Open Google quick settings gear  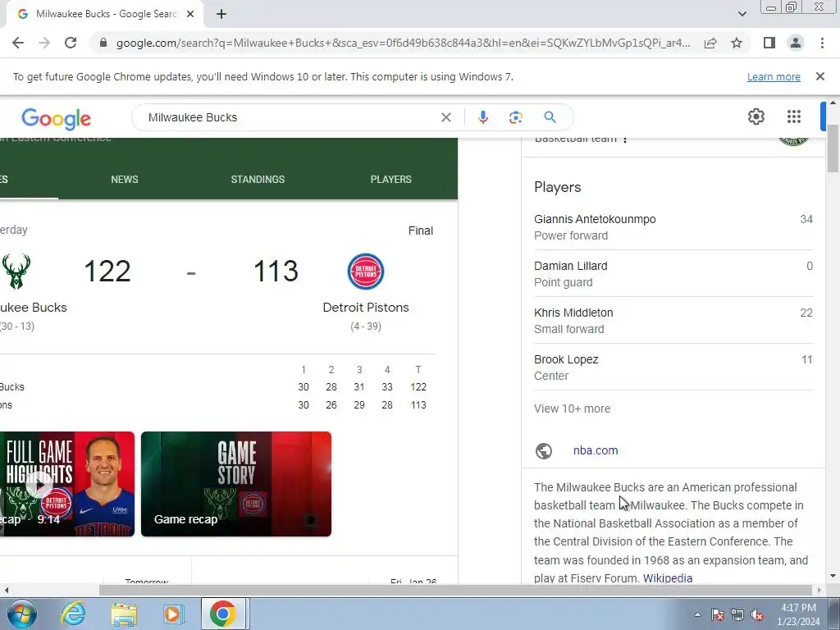[x=756, y=116]
